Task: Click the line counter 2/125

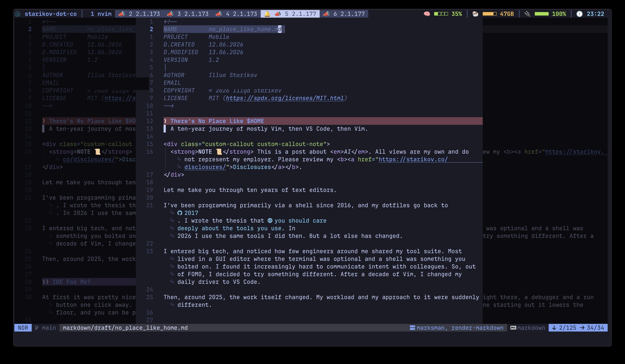Action: (x=567, y=328)
